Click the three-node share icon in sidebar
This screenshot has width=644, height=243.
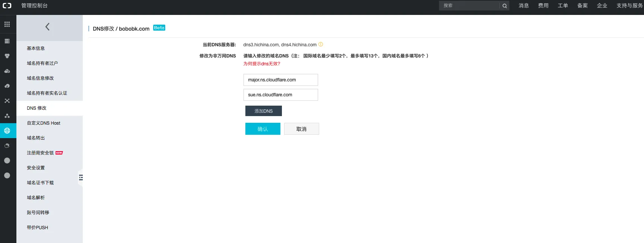7,116
